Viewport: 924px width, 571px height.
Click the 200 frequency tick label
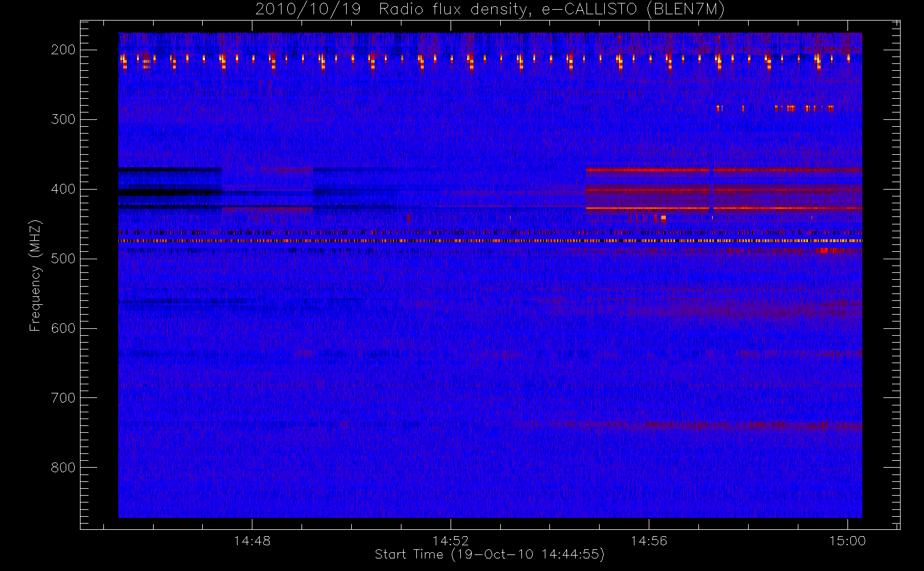click(x=63, y=50)
